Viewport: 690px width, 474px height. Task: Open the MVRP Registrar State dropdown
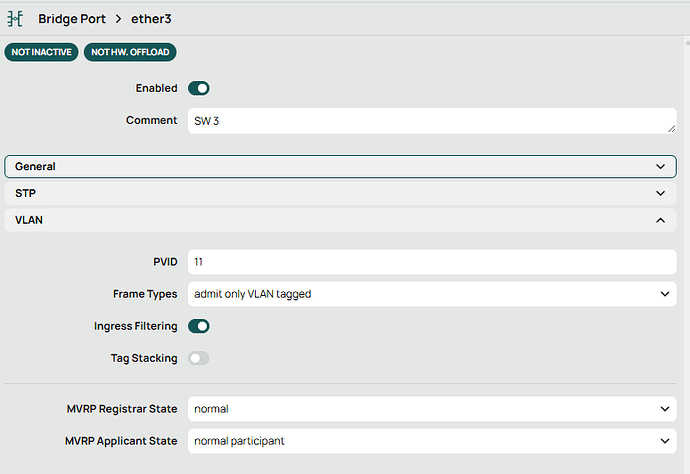pyautogui.click(x=430, y=409)
